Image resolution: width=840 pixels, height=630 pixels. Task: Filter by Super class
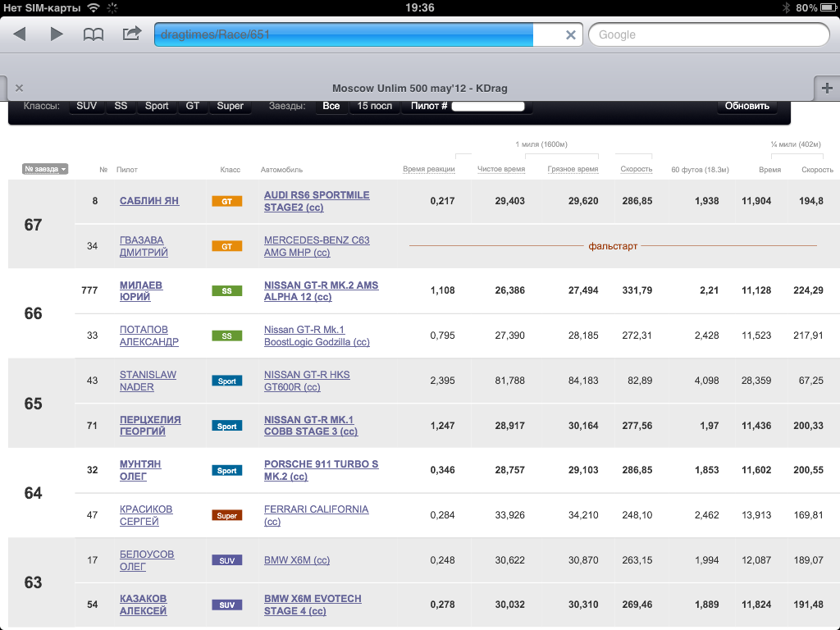(230, 106)
